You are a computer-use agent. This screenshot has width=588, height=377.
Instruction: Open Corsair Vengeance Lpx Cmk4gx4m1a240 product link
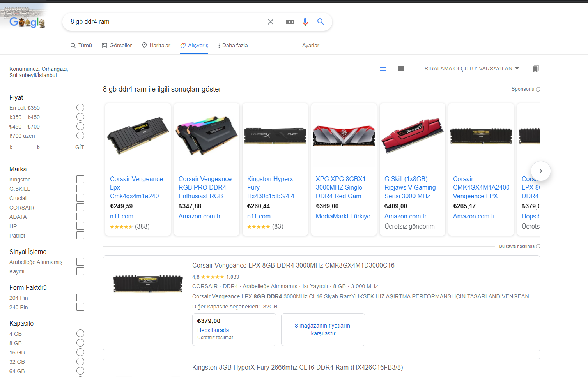(x=137, y=187)
